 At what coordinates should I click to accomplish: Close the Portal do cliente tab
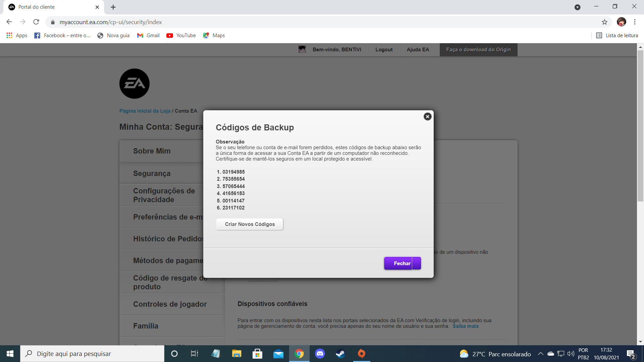[x=97, y=7]
